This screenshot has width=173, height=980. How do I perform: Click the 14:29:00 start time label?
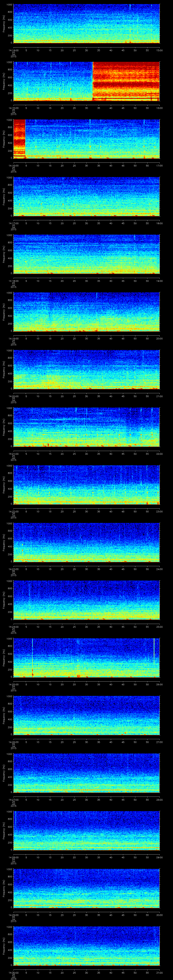coord(13,915)
